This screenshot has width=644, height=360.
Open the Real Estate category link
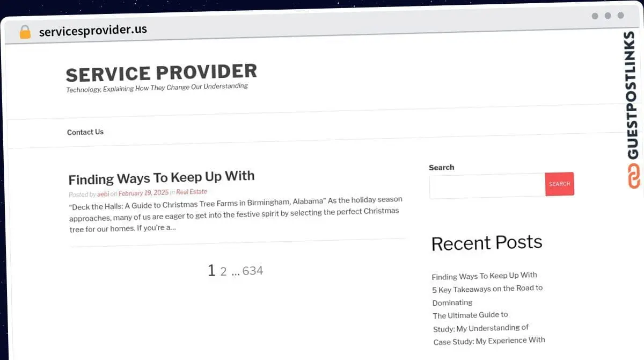tap(192, 192)
